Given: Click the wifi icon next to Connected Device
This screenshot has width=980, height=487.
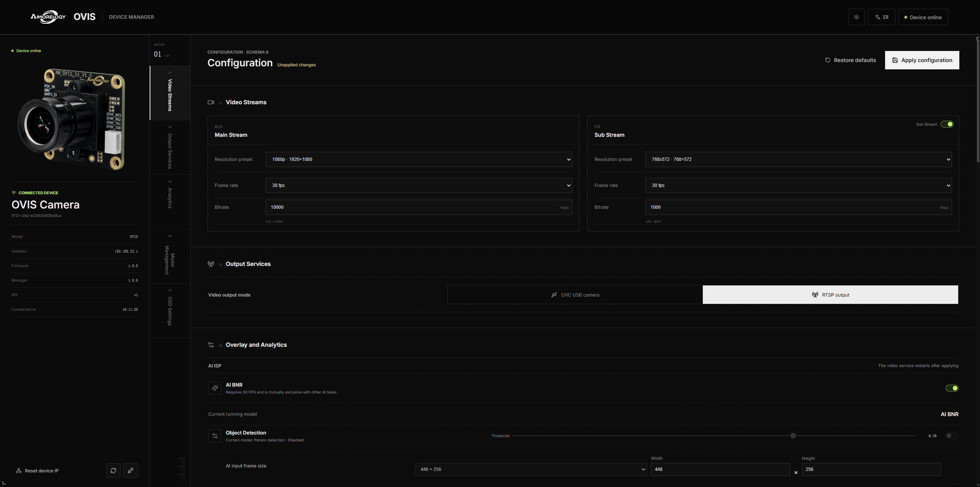Looking at the screenshot, I should (14, 193).
